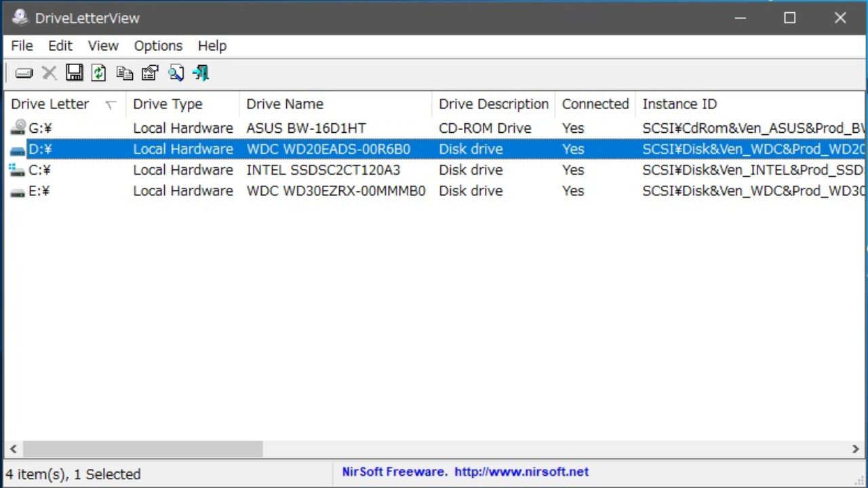The image size is (868, 488).
Task: Click the '4 item(s), 1 Selected' status text
Action: [x=73, y=474]
